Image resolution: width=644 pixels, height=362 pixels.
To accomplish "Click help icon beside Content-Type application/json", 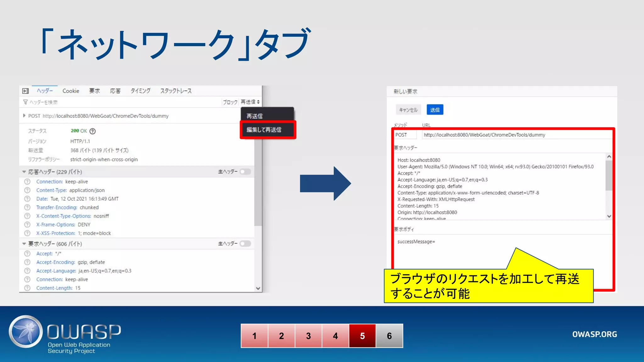I will (27, 190).
